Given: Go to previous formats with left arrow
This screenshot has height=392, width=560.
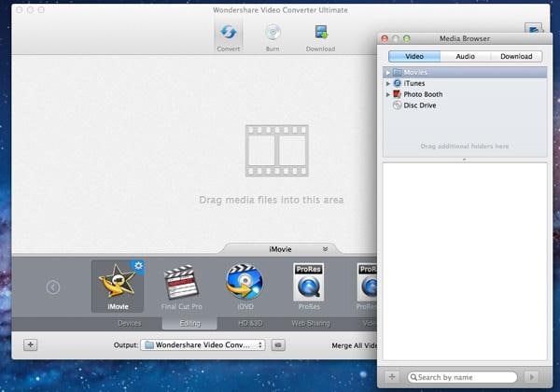Looking at the screenshot, I should pos(53,287).
